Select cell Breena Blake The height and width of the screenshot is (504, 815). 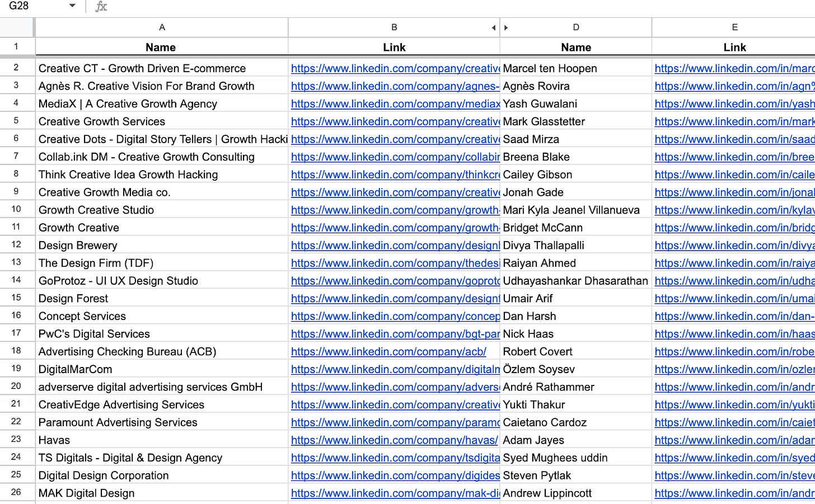576,157
